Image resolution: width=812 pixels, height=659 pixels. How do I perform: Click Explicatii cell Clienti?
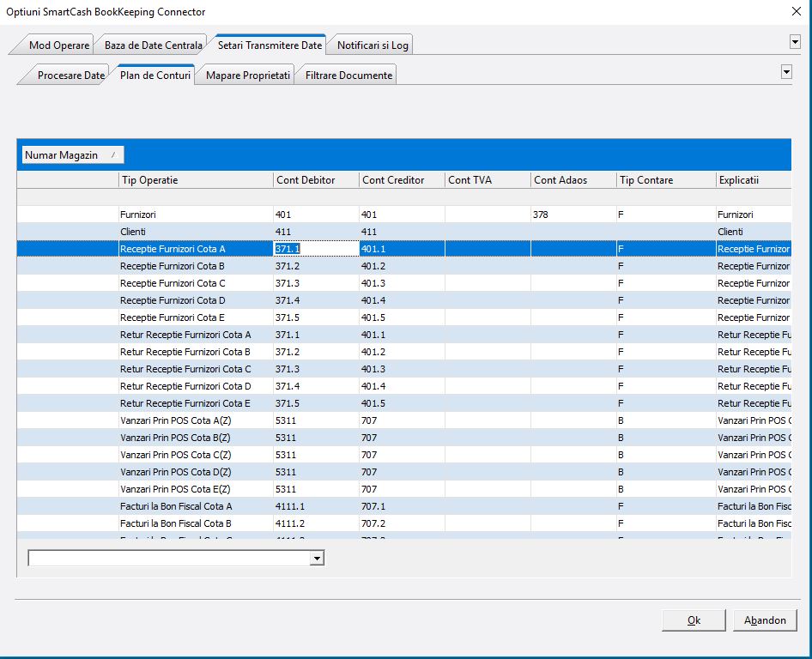coord(754,232)
